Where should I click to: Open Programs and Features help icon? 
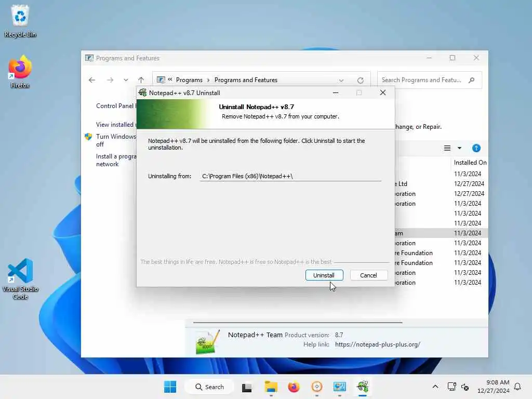tap(476, 148)
